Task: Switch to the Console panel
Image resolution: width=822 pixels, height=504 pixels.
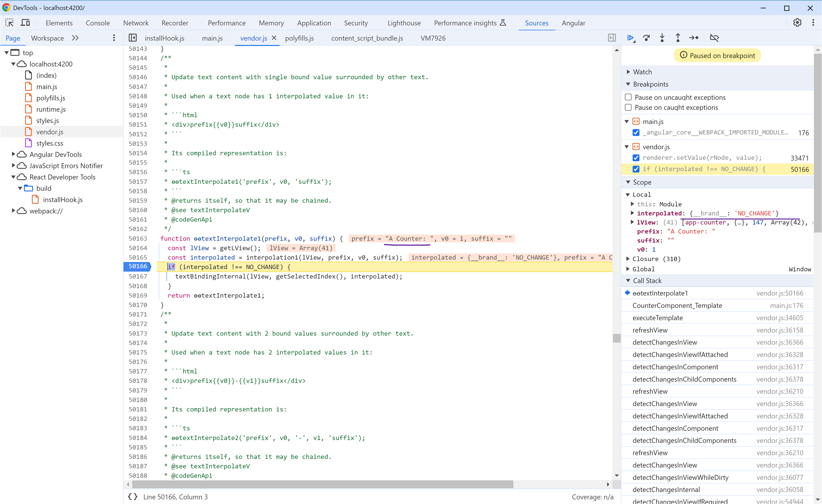Action: click(98, 23)
